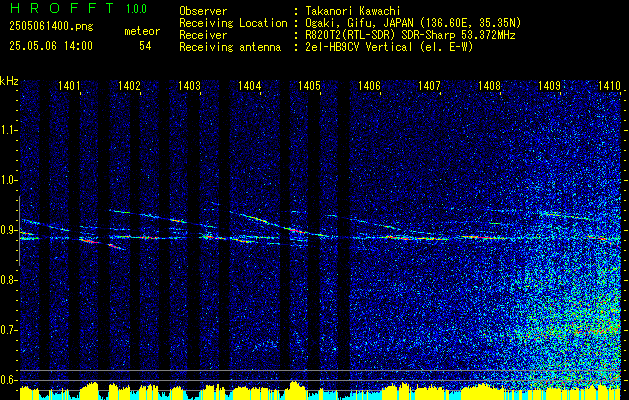Click the Observer field label
629x400 pixels.
(x=203, y=11)
